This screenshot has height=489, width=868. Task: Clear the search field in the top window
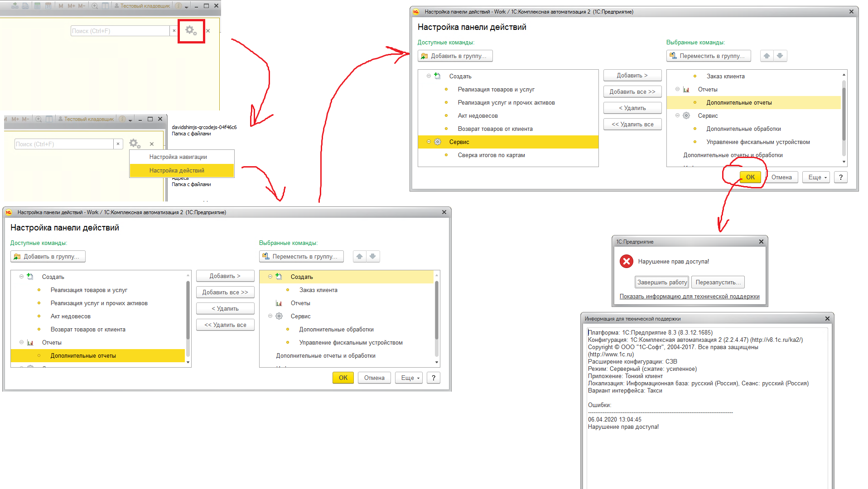coord(174,31)
